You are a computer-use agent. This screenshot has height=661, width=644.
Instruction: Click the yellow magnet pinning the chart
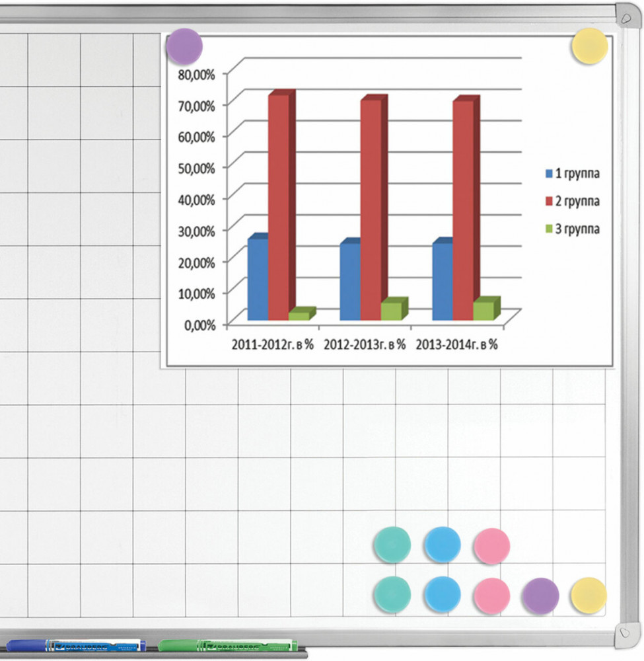point(589,46)
